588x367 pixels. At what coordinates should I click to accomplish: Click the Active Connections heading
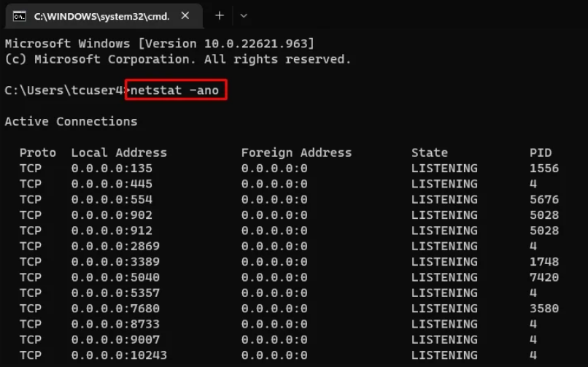click(x=71, y=121)
